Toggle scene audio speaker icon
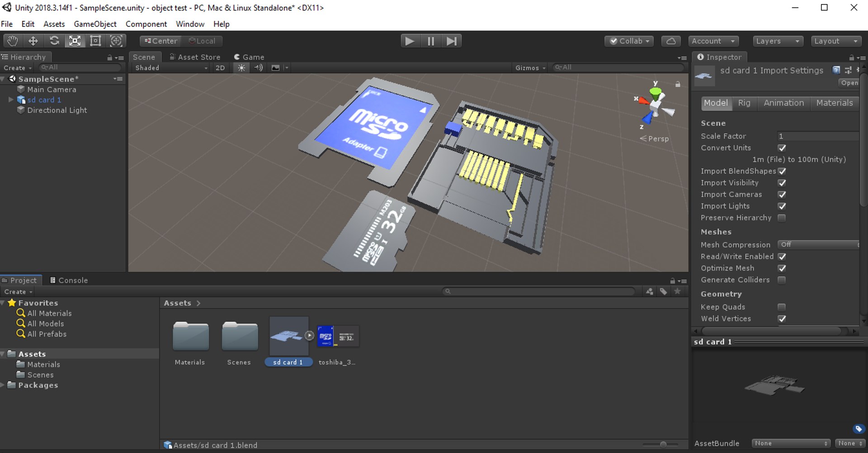 pos(259,67)
